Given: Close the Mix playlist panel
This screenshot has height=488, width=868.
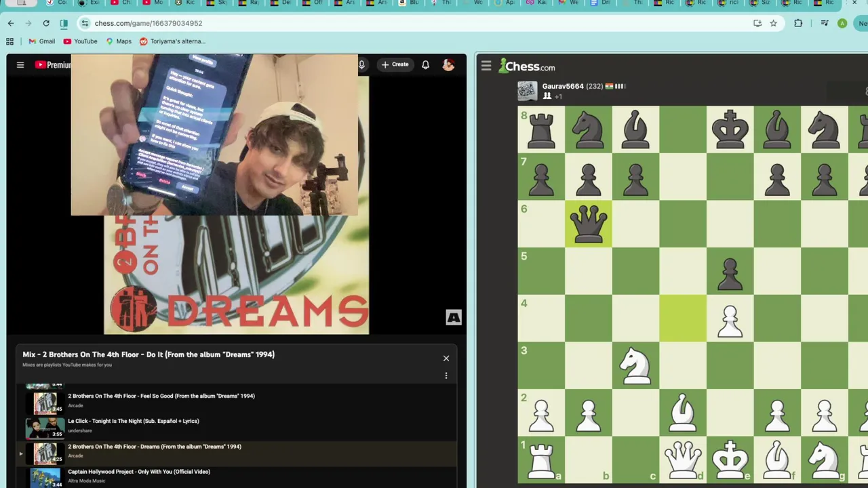Looking at the screenshot, I should pyautogui.click(x=446, y=358).
